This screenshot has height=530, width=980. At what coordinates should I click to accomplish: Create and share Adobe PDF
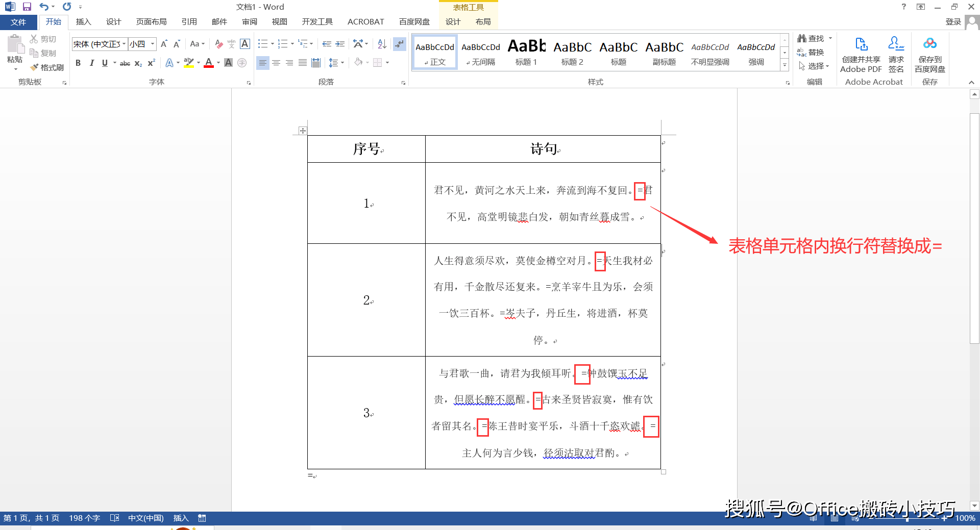click(861, 51)
